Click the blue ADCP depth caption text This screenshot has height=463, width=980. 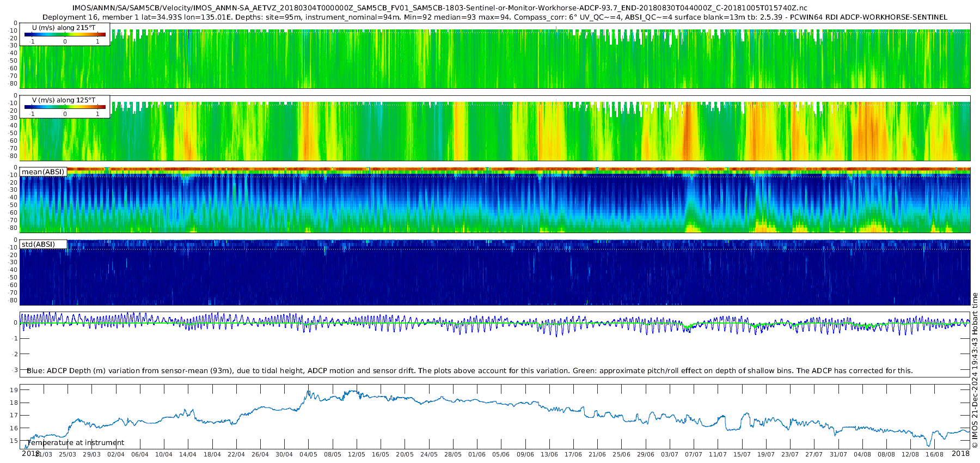click(469, 371)
